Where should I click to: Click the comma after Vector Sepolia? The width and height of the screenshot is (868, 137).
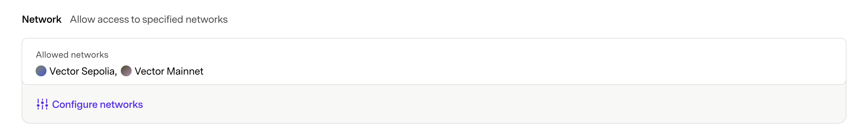(116, 73)
